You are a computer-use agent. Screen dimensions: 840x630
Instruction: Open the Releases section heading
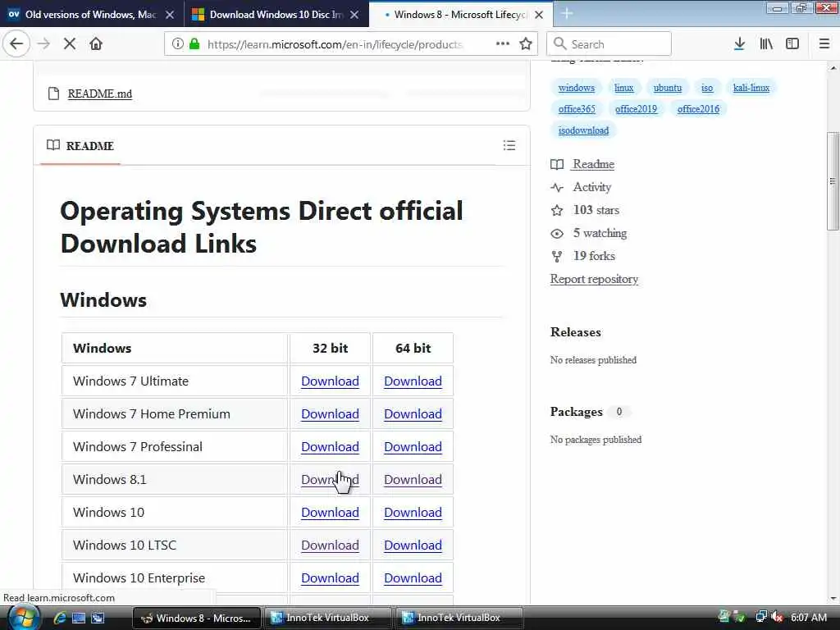[575, 332]
